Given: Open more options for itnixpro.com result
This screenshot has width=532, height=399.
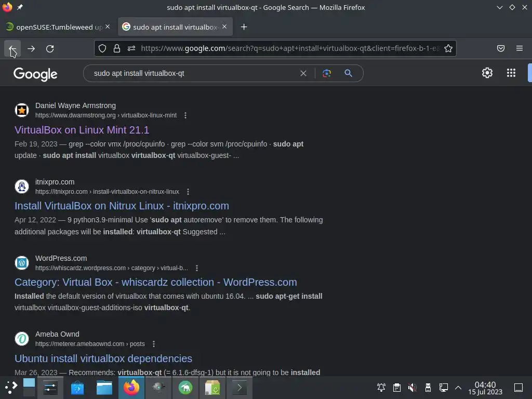Looking at the screenshot, I should (x=188, y=192).
